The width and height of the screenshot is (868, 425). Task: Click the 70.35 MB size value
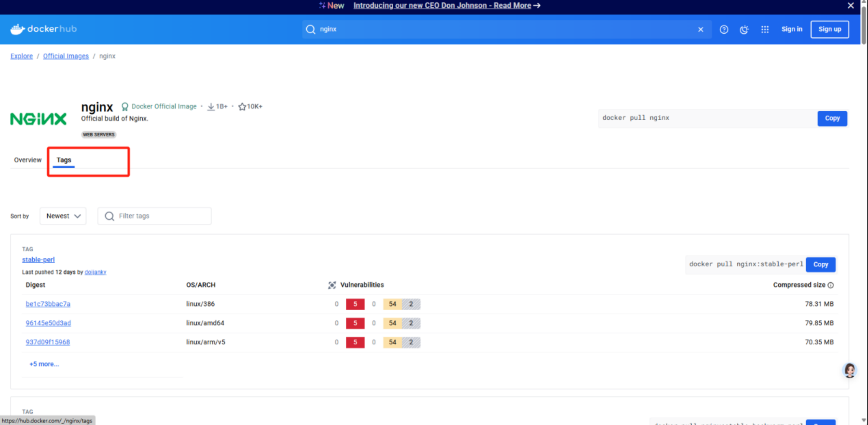[x=819, y=342]
